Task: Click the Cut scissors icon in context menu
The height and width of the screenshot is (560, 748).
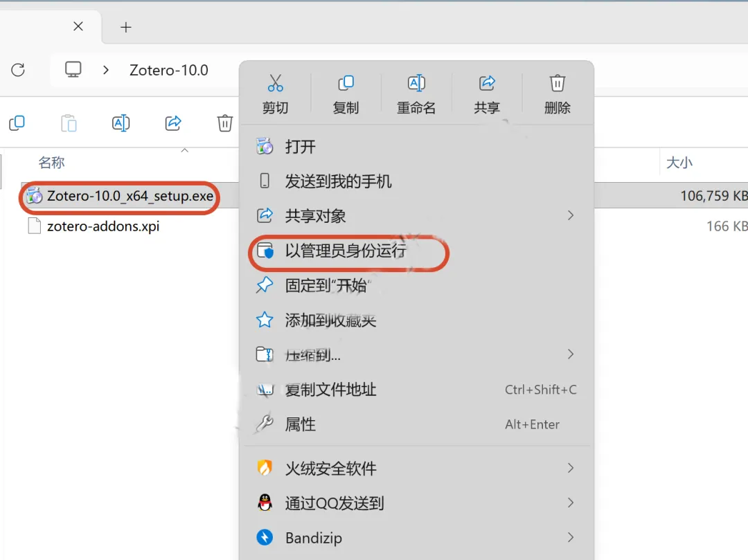Action: (x=275, y=83)
